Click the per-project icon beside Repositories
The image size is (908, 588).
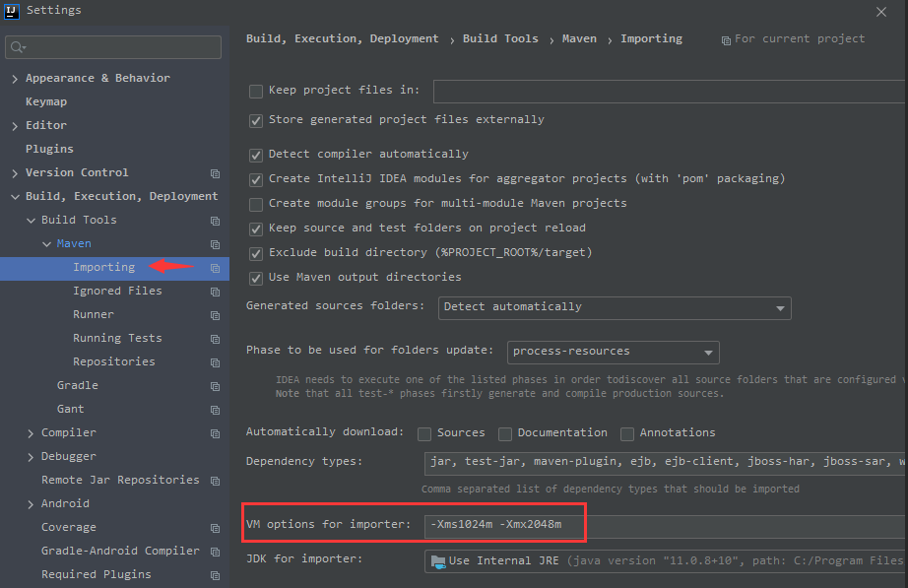(x=215, y=362)
